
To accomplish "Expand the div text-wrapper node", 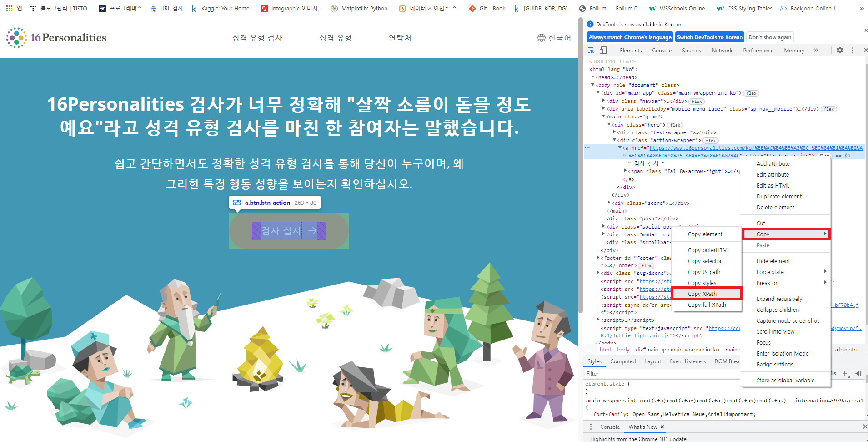I will [614, 132].
